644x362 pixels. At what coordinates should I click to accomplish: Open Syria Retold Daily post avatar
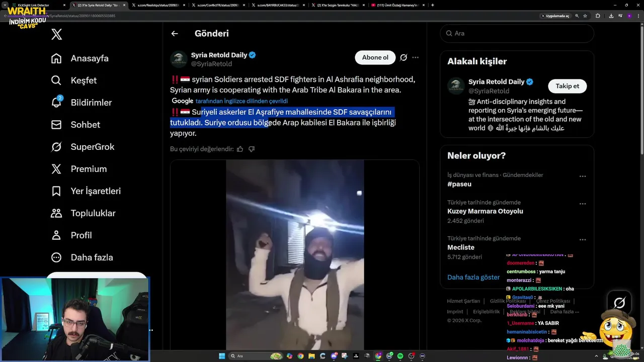(179, 59)
